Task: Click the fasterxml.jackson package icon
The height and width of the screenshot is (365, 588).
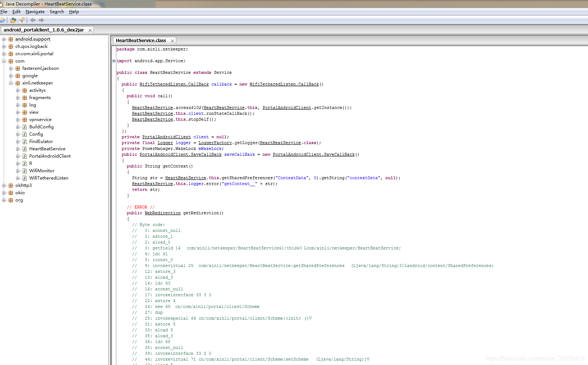Action: (x=18, y=68)
